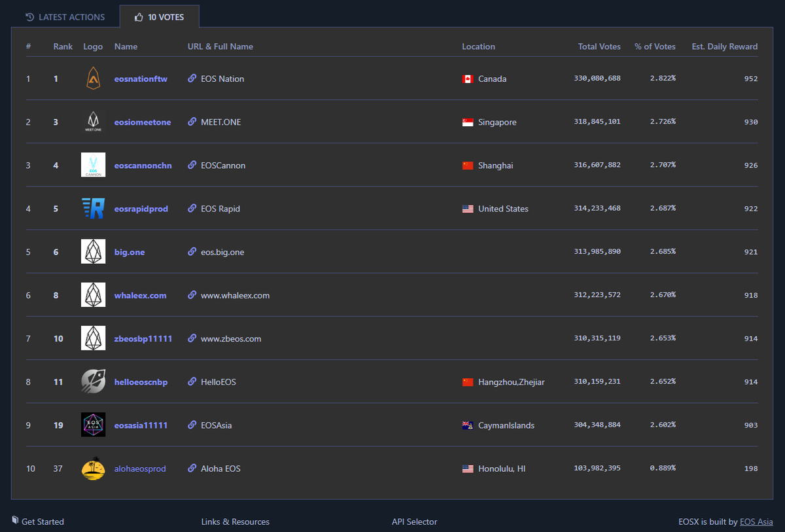Click the 2.822% vote percentage
785x532 pixels.
coord(663,79)
